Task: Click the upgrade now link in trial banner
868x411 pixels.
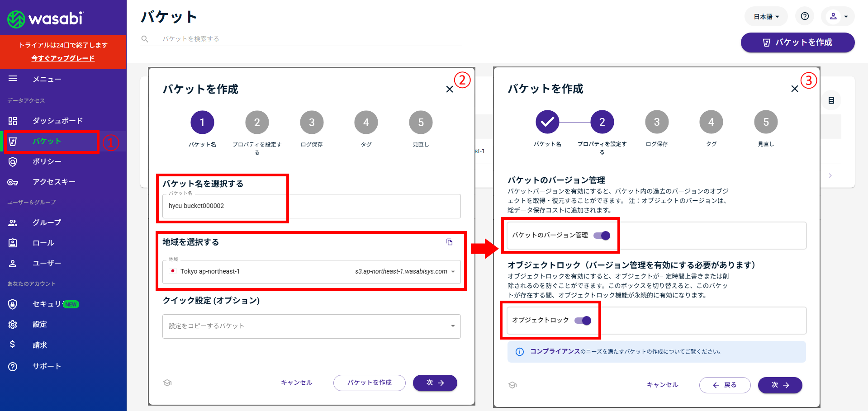Action: [63, 58]
